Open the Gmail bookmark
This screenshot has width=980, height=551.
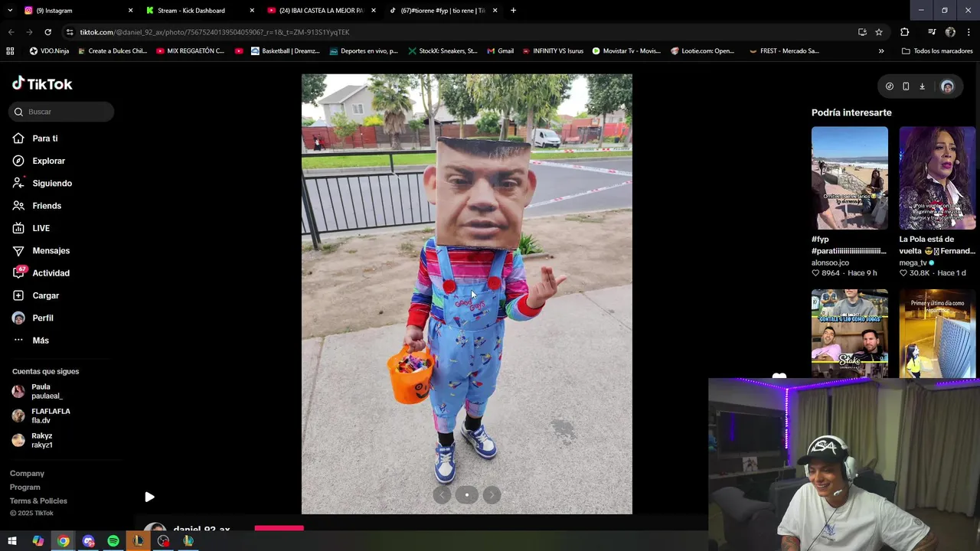[500, 51]
